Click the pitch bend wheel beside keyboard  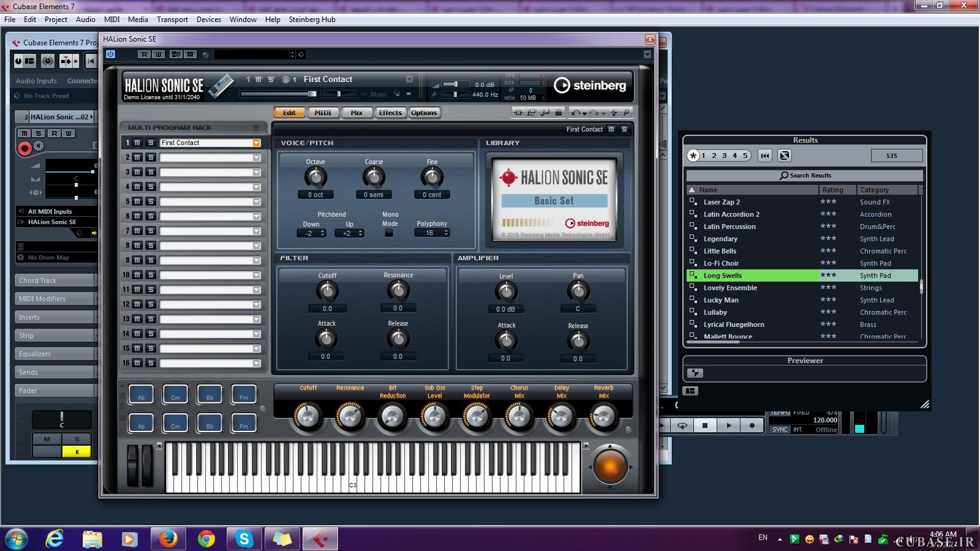pyautogui.click(x=132, y=466)
